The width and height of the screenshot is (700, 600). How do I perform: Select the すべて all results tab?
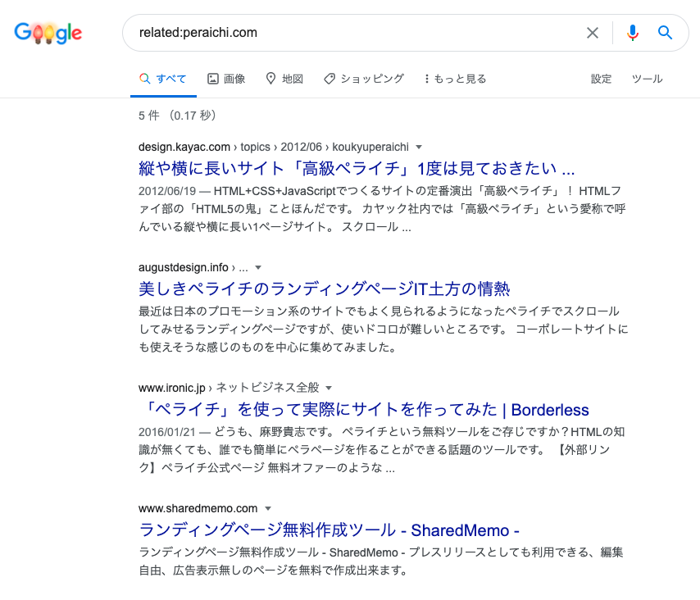pyautogui.click(x=163, y=79)
